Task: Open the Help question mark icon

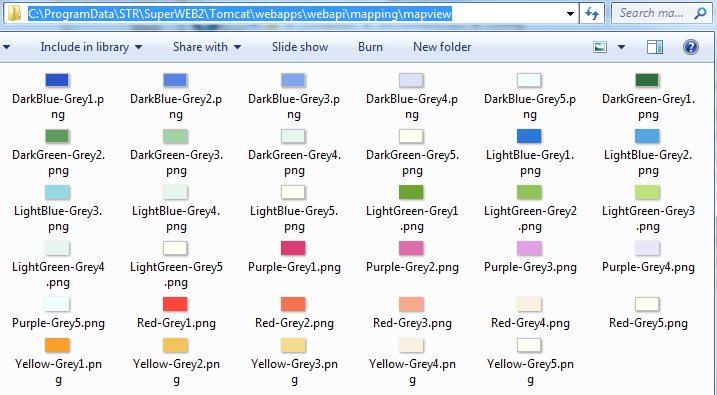Action: tap(690, 47)
